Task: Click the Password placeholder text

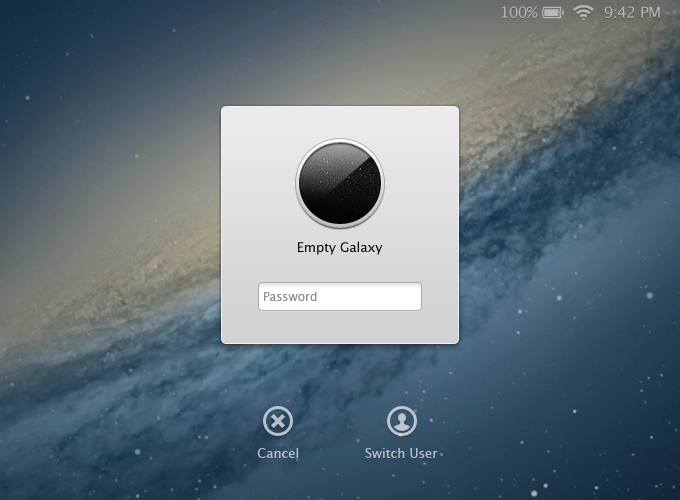Action: point(290,297)
